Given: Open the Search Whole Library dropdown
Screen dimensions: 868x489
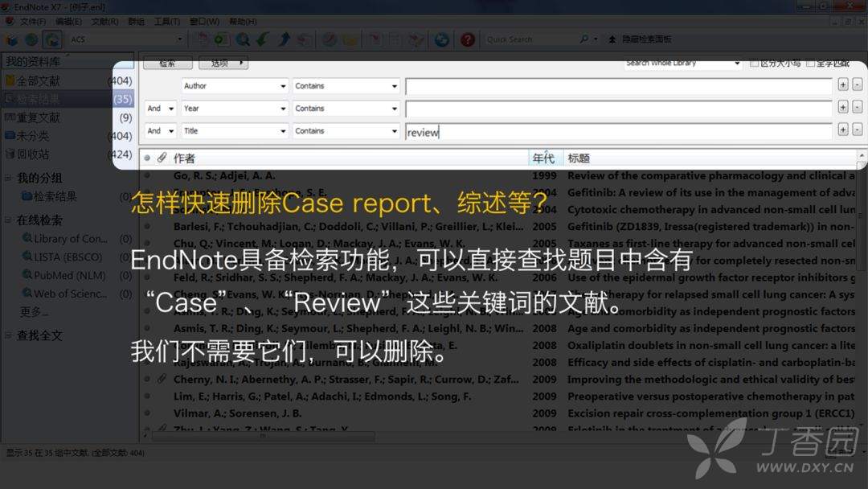Looking at the screenshot, I should [683, 64].
